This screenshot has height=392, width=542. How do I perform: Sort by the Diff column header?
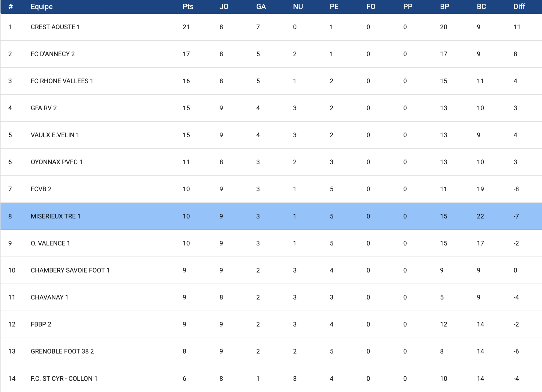(x=519, y=7)
